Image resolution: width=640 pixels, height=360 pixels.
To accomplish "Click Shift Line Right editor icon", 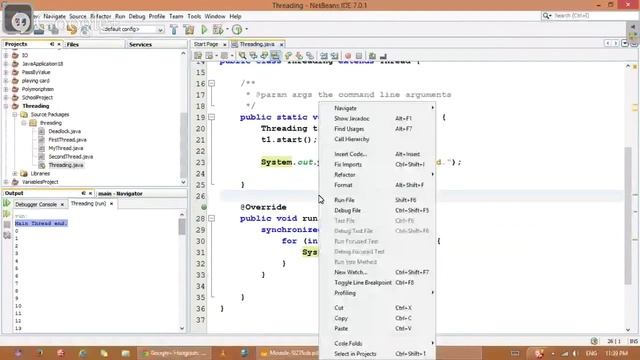I will [335, 56].
